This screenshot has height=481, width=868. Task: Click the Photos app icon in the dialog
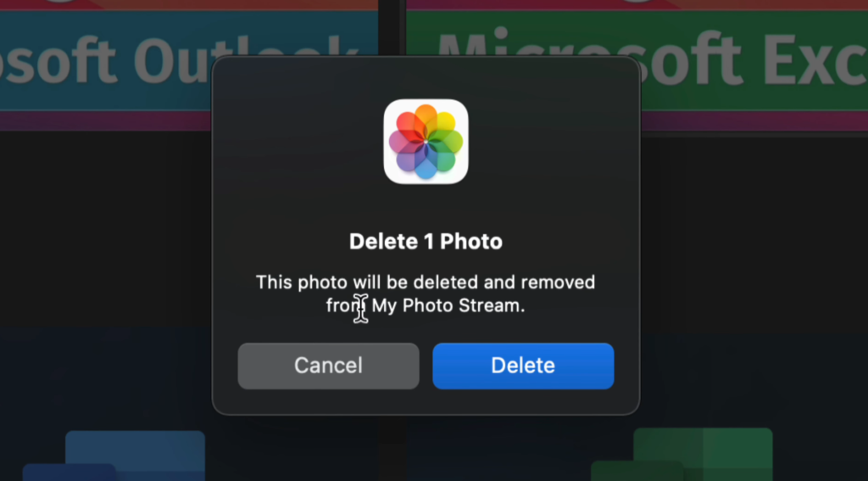[426, 142]
